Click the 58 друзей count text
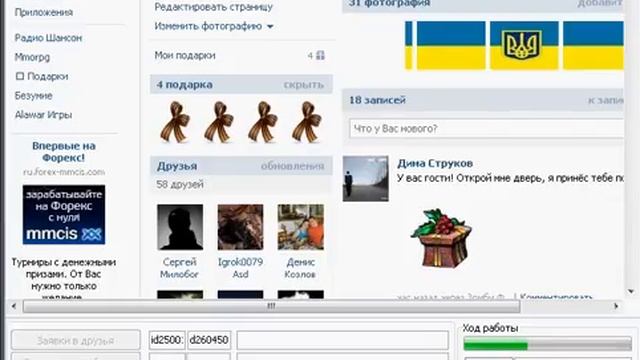 coord(180,184)
